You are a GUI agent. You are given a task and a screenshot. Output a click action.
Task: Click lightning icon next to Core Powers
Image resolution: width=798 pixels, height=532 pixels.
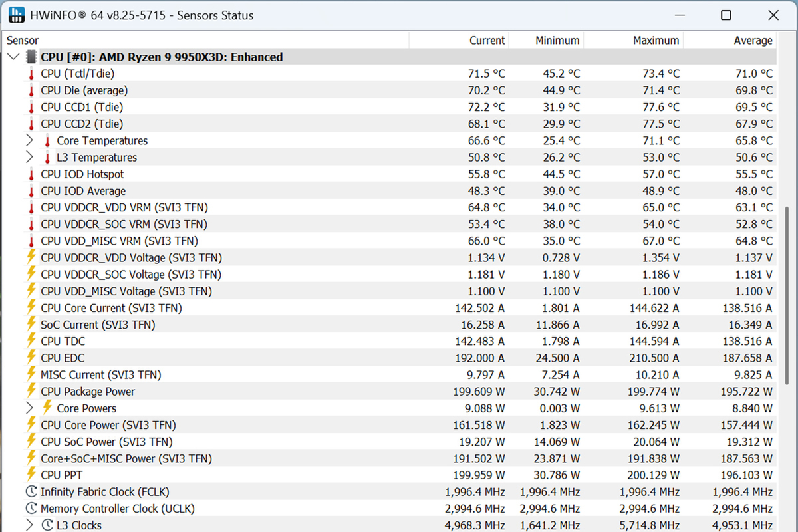pos(47,408)
